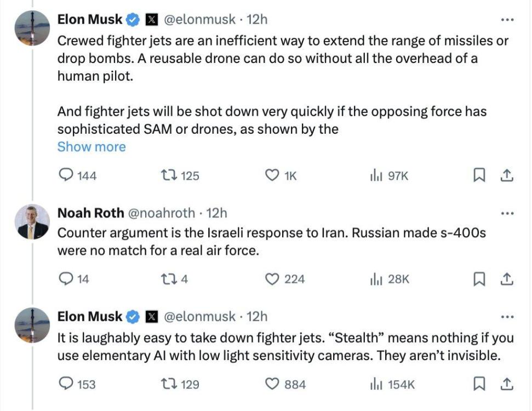Bookmark the first Elon Musk tweet
The width and height of the screenshot is (532, 411).
point(479,175)
